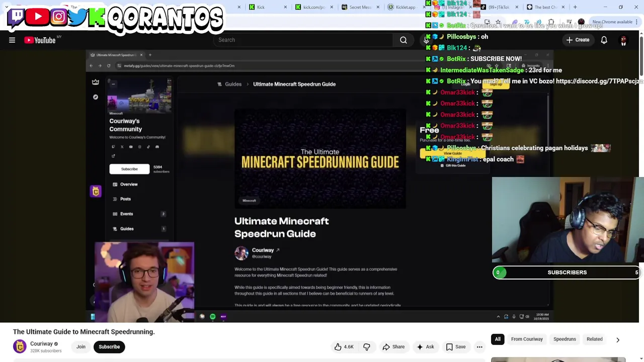Viewport: 644px width, 362px height.
Task: Pause the video in the player
Action: [319, 186]
